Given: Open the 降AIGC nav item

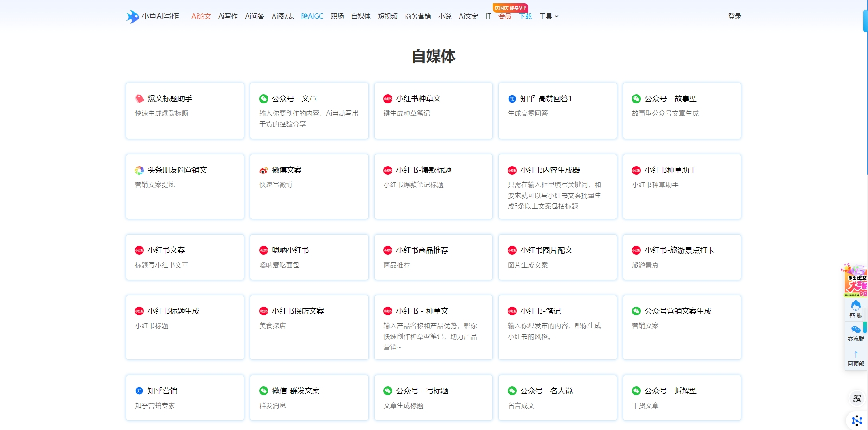Looking at the screenshot, I should pyautogui.click(x=313, y=16).
